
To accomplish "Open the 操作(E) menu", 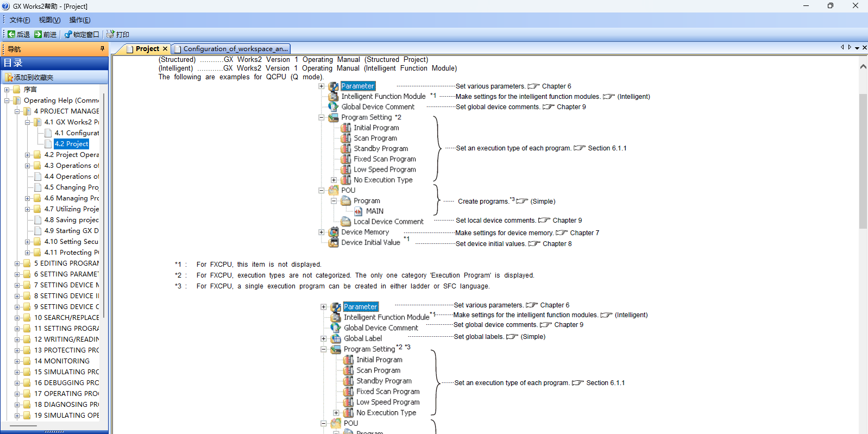I will [x=80, y=20].
